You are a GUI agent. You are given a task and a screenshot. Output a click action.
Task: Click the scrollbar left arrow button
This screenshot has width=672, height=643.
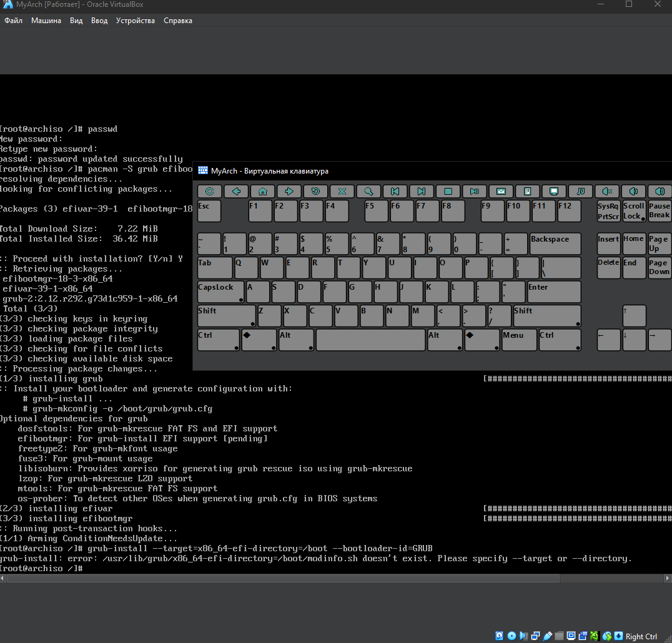point(3,578)
